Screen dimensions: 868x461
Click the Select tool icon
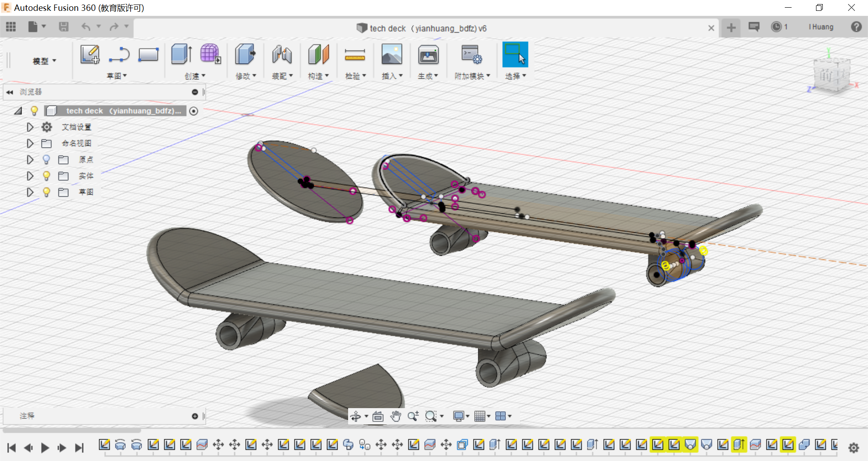pyautogui.click(x=515, y=54)
